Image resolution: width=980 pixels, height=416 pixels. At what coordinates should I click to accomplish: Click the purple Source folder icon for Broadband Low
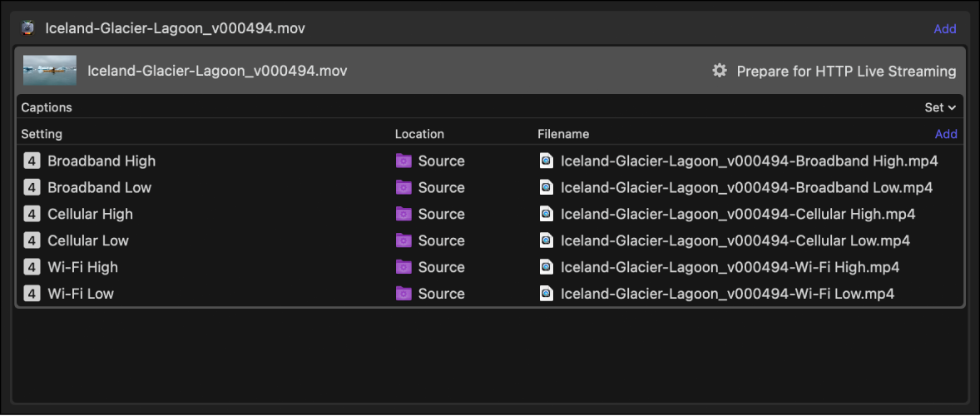coord(403,187)
